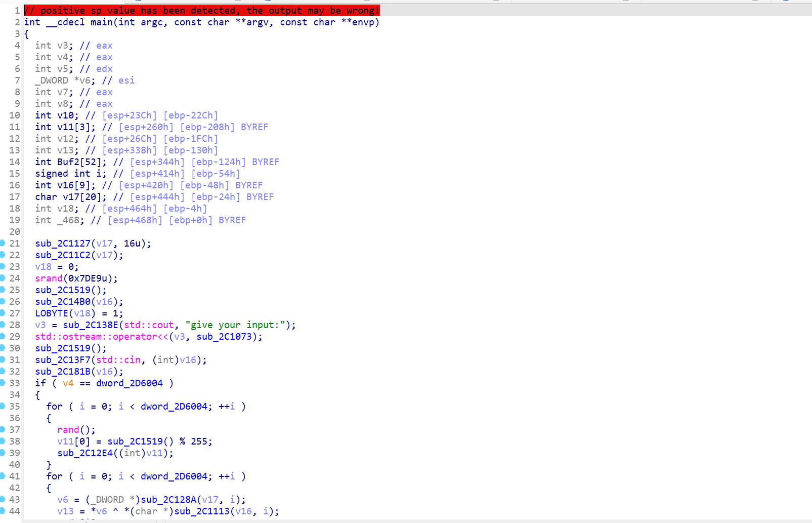
Task: Click the v4 variable in the if condition
Action: [x=68, y=383]
